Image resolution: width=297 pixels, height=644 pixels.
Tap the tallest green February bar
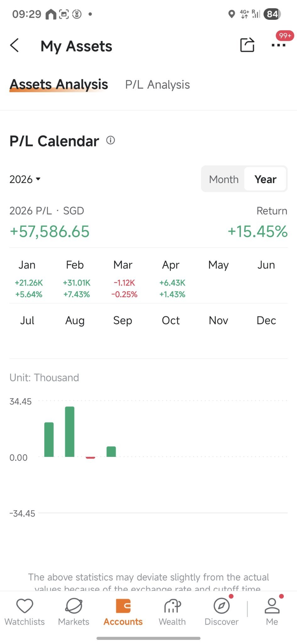coord(70,431)
